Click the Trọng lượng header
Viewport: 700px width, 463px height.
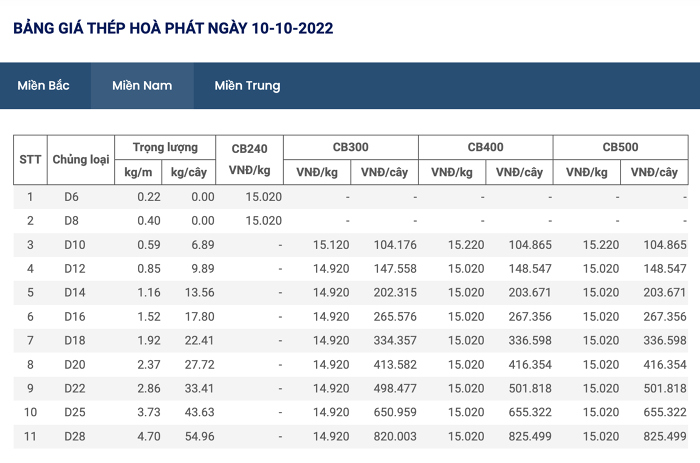point(165,147)
